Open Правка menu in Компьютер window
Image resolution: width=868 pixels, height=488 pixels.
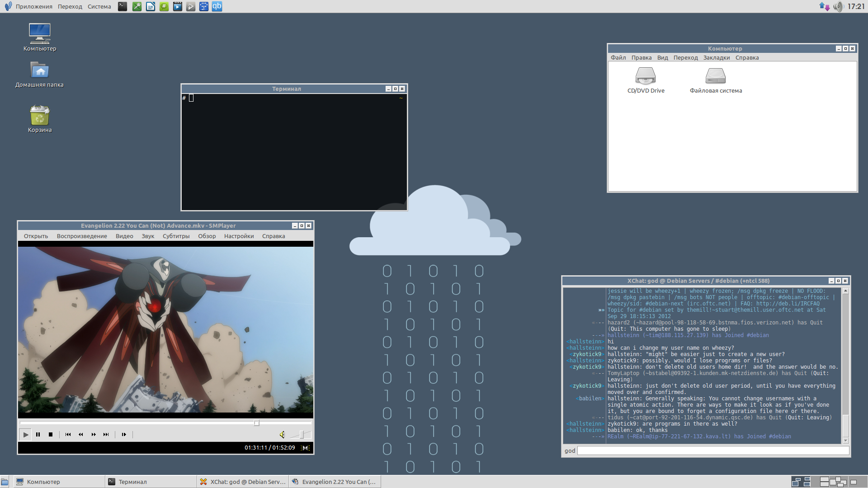pyautogui.click(x=642, y=58)
